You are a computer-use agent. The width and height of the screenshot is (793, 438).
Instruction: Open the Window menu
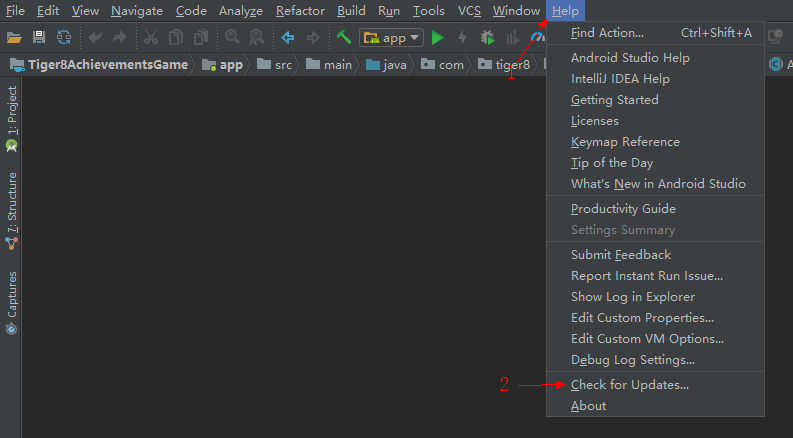516,11
